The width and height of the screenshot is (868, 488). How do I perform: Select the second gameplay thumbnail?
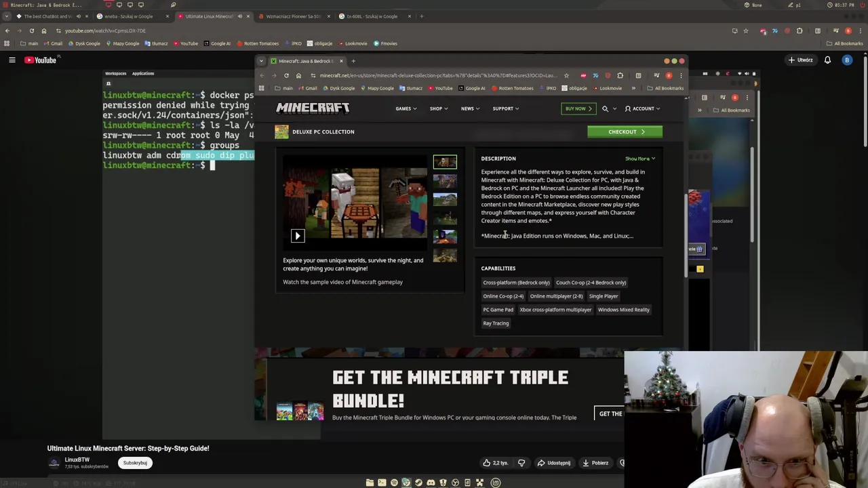pos(445,180)
